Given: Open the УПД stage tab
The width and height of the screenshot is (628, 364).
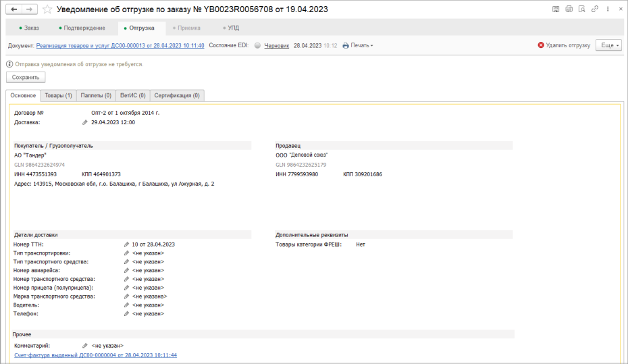Looking at the screenshot, I should coord(231,28).
